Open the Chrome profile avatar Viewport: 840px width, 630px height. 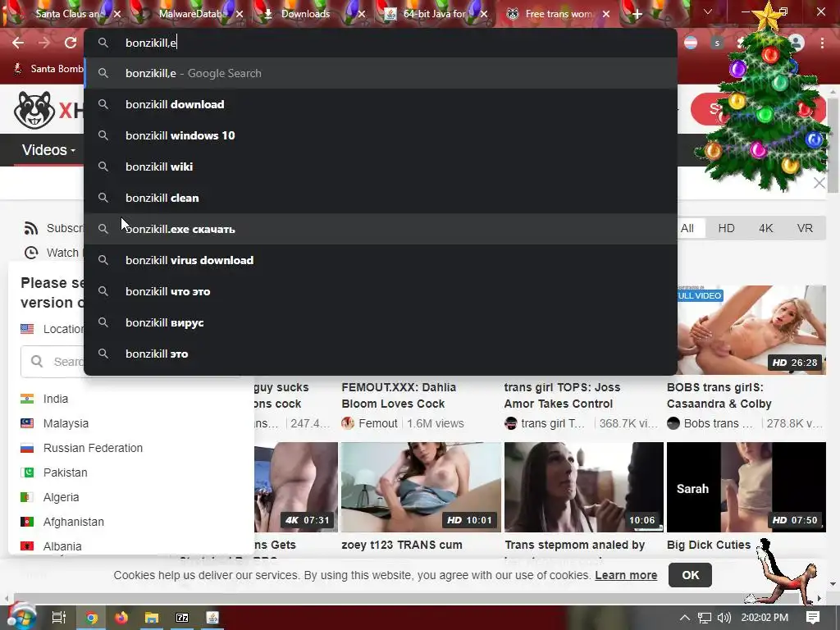click(797, 43)
